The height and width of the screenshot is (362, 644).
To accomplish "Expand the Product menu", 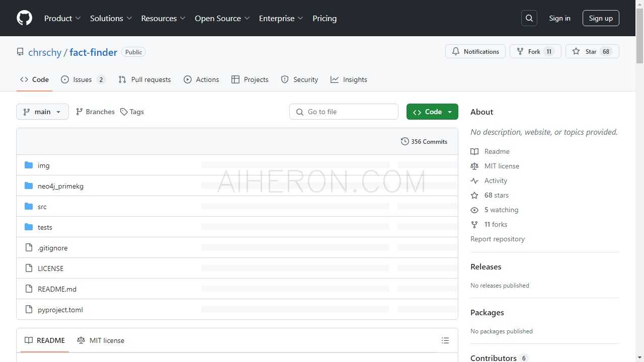I will [62, 18].
